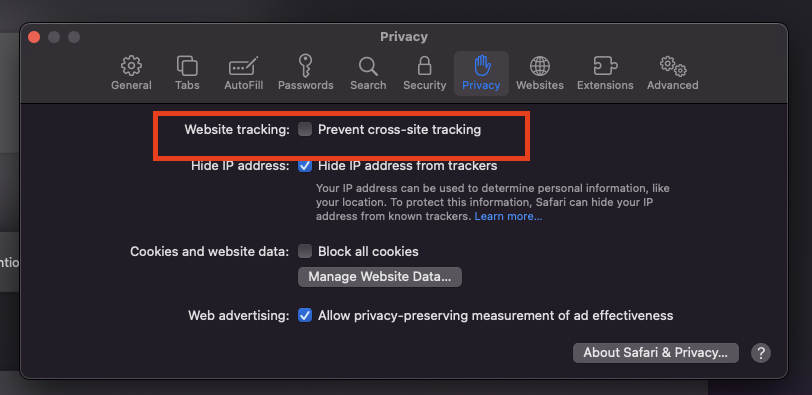Open AutoFill settings icon
The width and height of the screenshot is (812, 395).
[243, 66]
